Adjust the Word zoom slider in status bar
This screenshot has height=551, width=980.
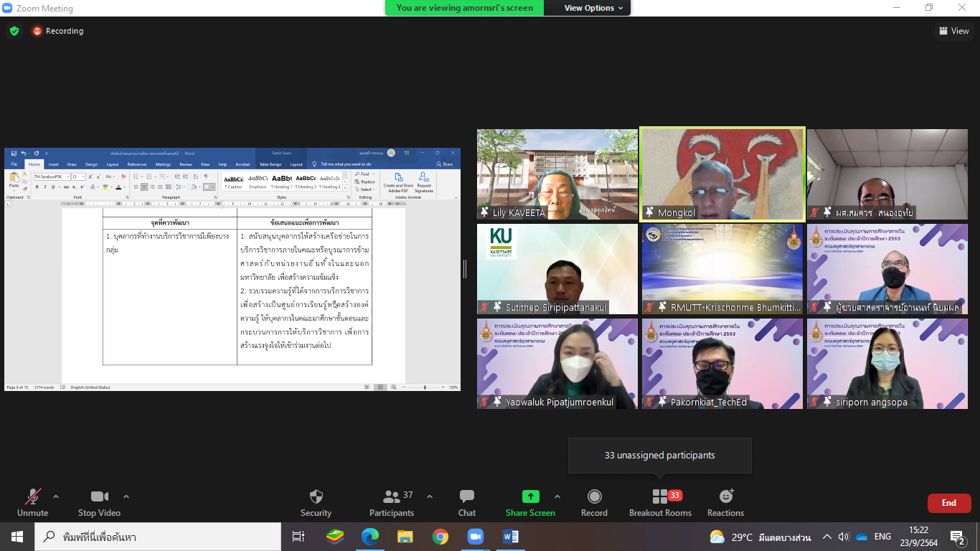[425, 387]
